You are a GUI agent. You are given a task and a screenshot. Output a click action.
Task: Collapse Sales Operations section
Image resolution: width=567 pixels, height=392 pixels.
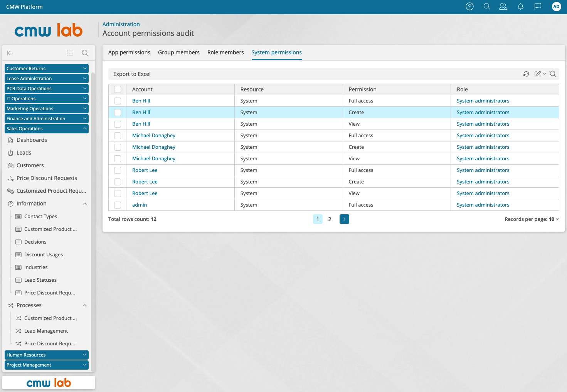(47, 128)
